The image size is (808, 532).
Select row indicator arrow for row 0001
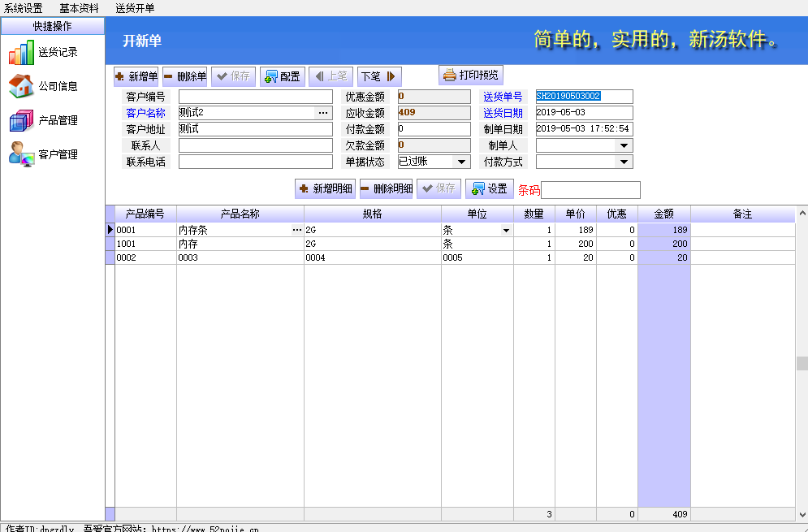(110, 230)
